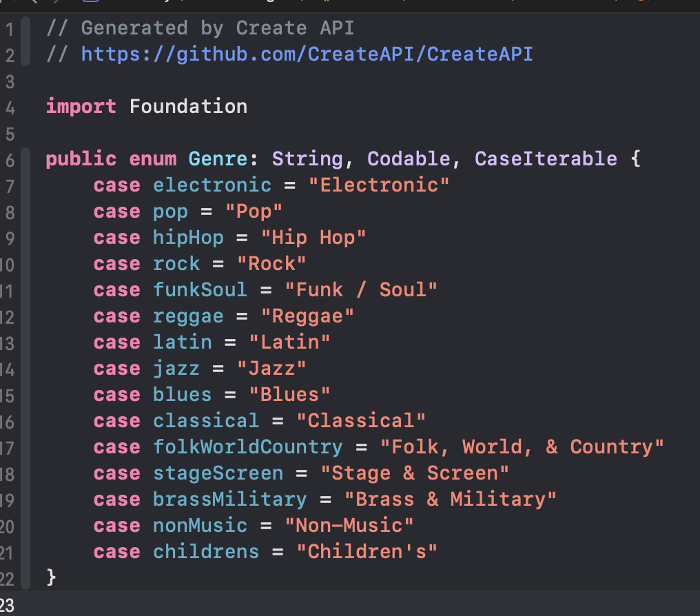
Task: Click the "Reggae" string value
Action: pos(307,316)
